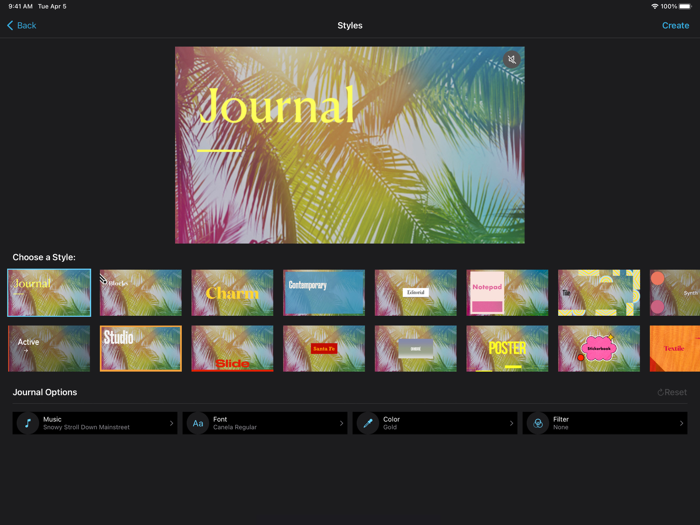Choose the Studio style thumbnail
Screen dimensions: 700x525
coord(141,349)
